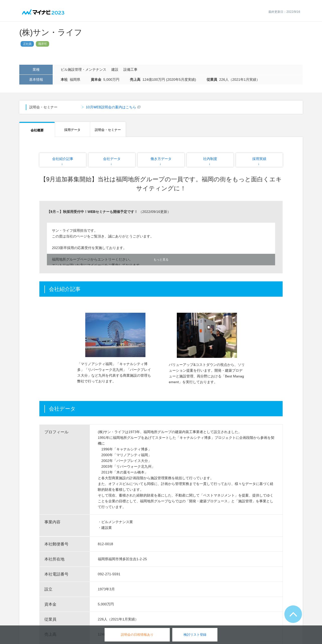322x644 pixels.
Task: Click the scroll-to-top arrow button
Action: [293, 614]
